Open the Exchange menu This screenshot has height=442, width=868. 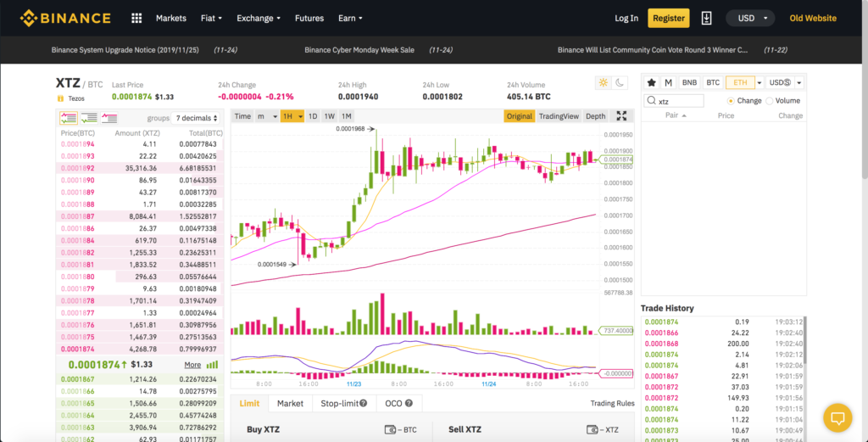point(259,19)
